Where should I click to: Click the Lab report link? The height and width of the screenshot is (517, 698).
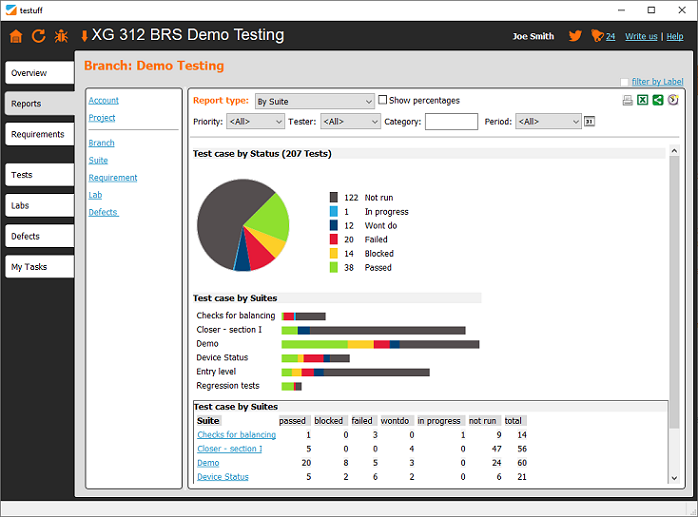pos(95,195)
